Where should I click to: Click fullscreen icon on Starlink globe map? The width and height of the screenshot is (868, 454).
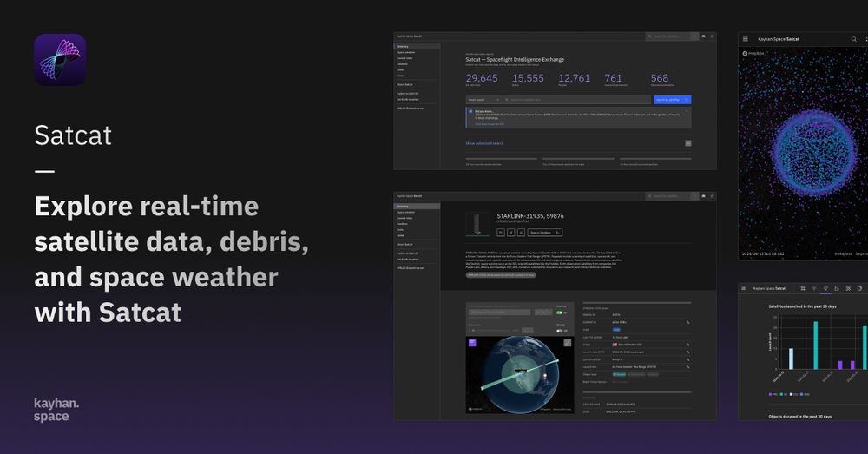click(568, 343)
